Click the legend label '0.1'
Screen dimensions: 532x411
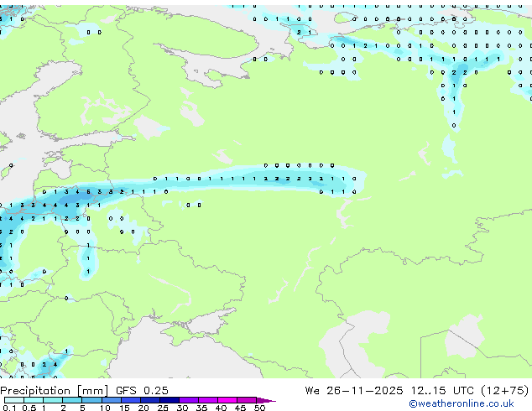tap(9, 408)
